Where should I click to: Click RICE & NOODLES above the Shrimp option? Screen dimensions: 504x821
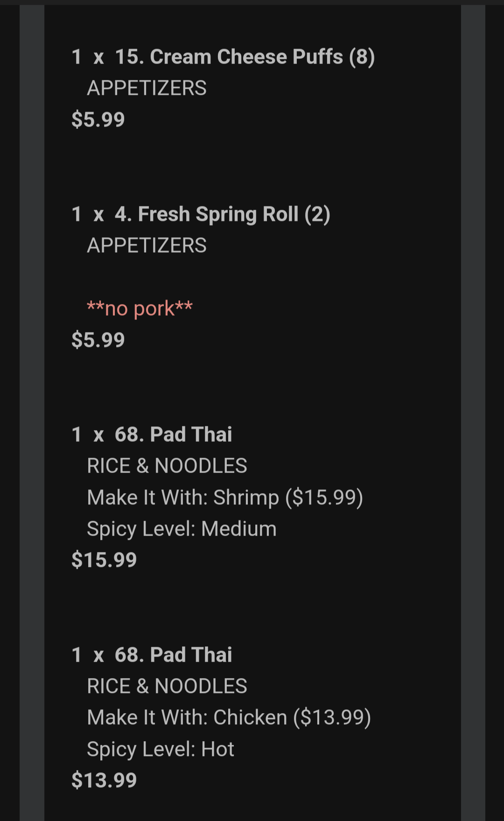click(x=167, y=466)
